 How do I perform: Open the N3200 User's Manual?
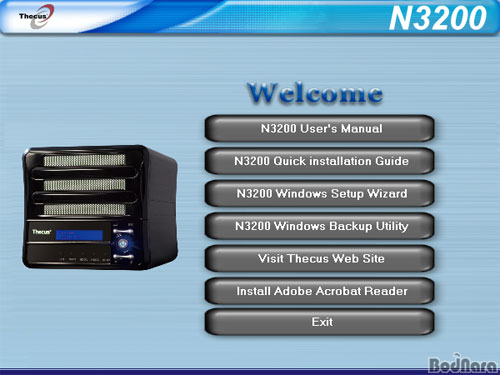pyautogui.click(x=319, y=129)
